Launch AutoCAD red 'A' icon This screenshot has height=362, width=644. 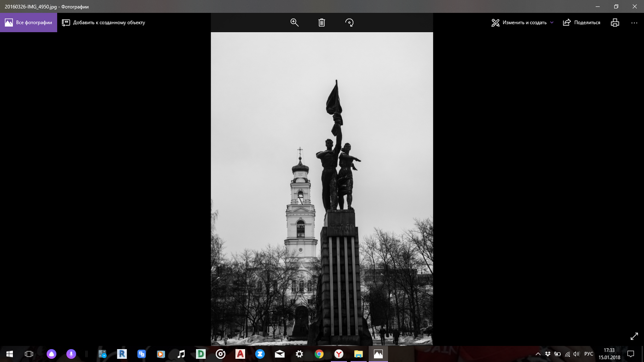click(240, 354)
